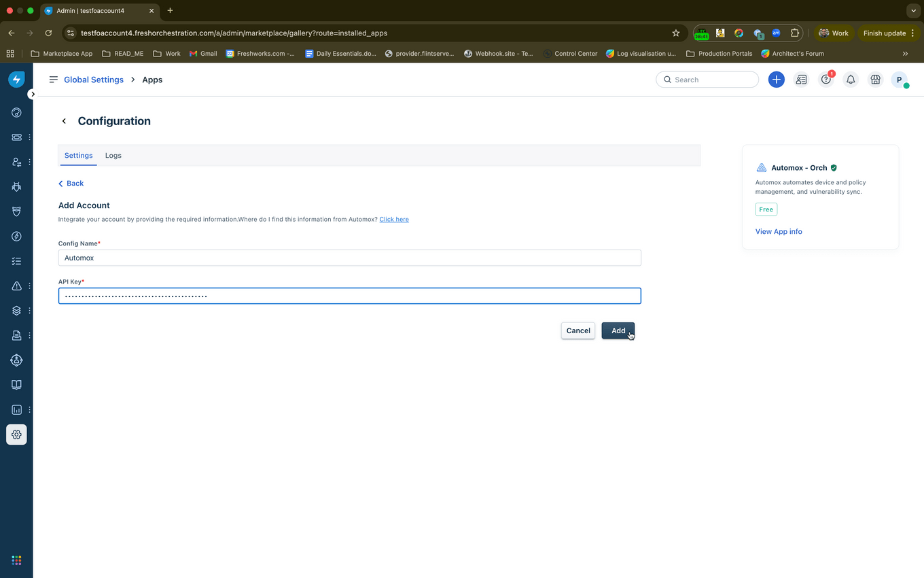
Task: Open the Freshworks app switcher at sidebar bottom
Action: (x=16, y=560)
